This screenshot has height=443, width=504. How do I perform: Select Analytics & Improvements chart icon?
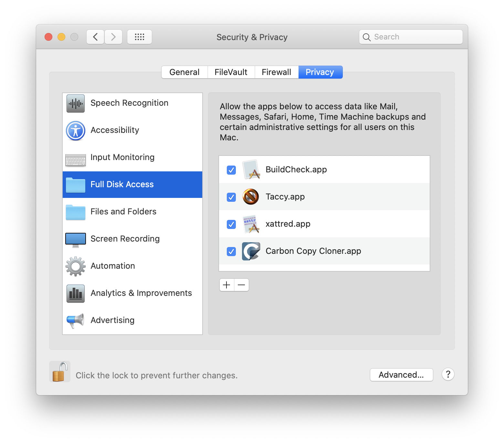(x=76, y=294)
